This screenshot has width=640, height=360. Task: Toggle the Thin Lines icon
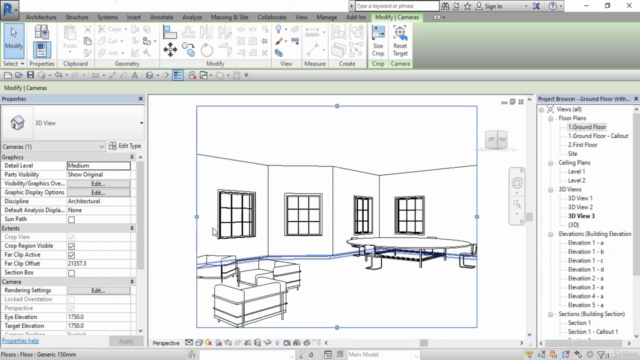click(178, 75)
